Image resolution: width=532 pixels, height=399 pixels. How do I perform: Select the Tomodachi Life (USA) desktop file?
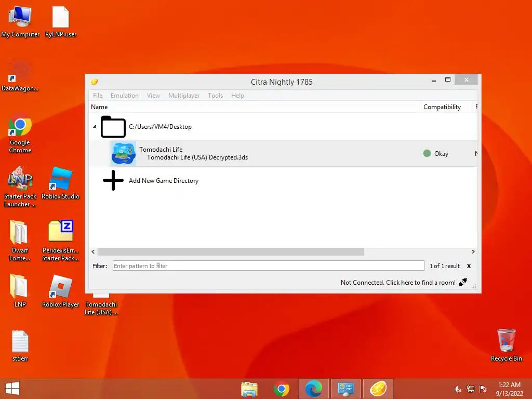click(101, 305)
